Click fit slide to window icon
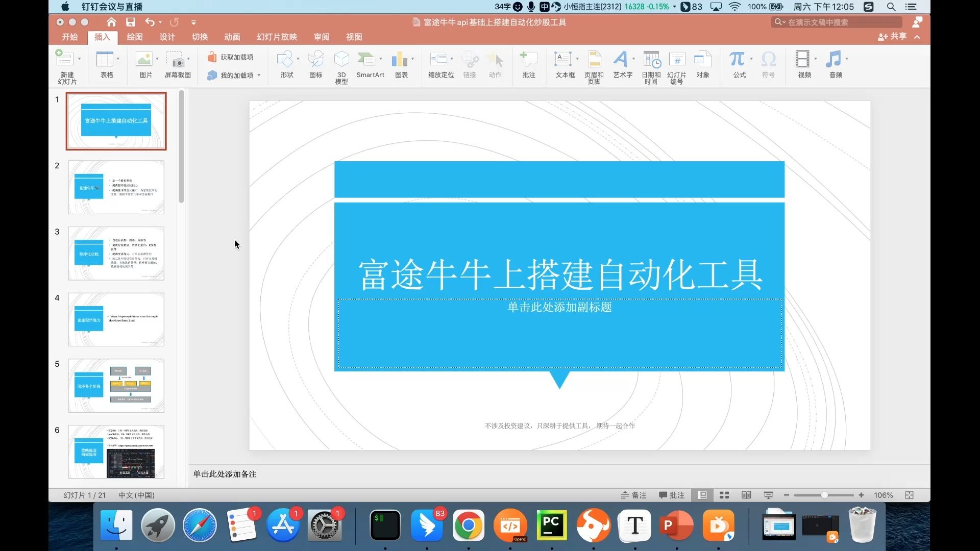980x551 pixels. [909, 495]
